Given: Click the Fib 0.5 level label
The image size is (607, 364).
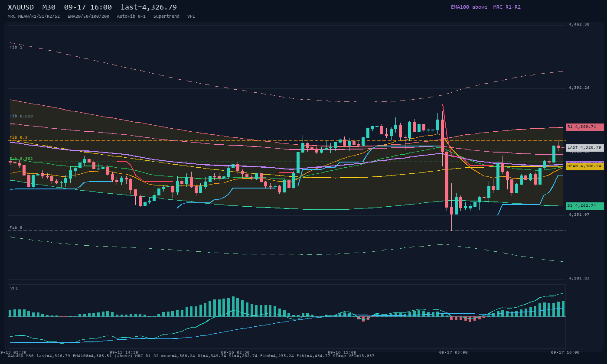Looking at the screenshot, I should point(19,137).
